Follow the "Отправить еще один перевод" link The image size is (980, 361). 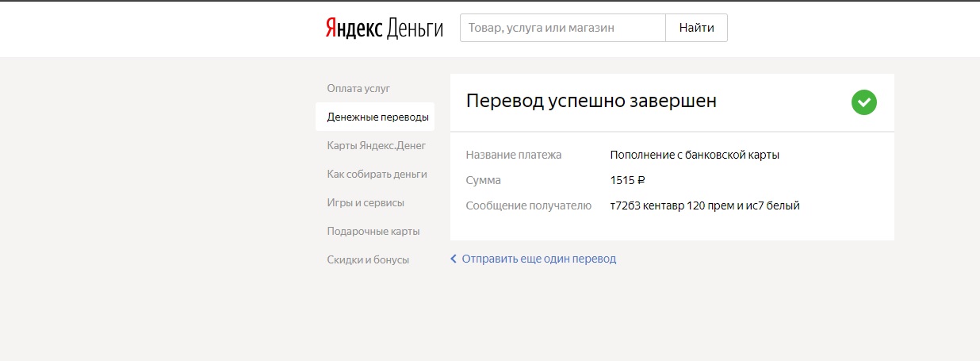539,259
